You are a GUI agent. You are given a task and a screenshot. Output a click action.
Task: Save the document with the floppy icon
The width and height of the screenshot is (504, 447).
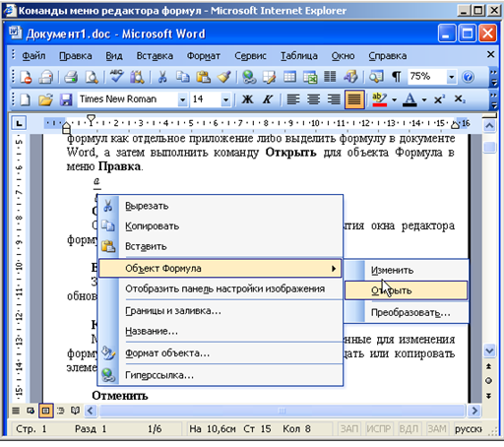66,99
